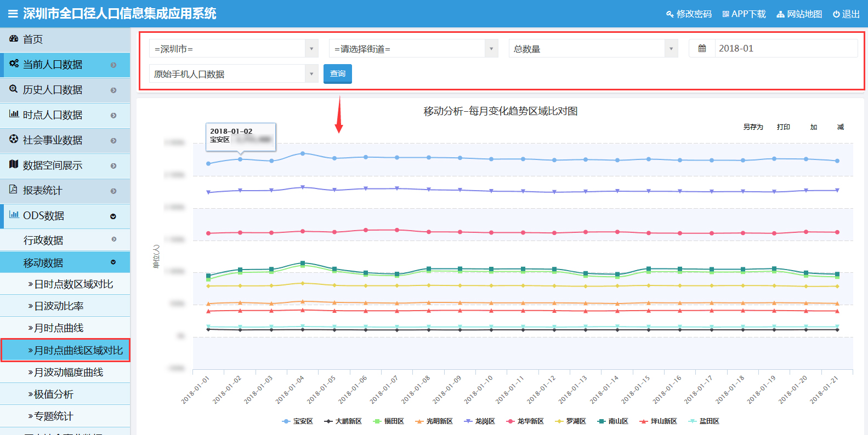Toggle 坪山新区 series in chart legend
This screenshot has height=435, width=868.
[x=658, y=421]
